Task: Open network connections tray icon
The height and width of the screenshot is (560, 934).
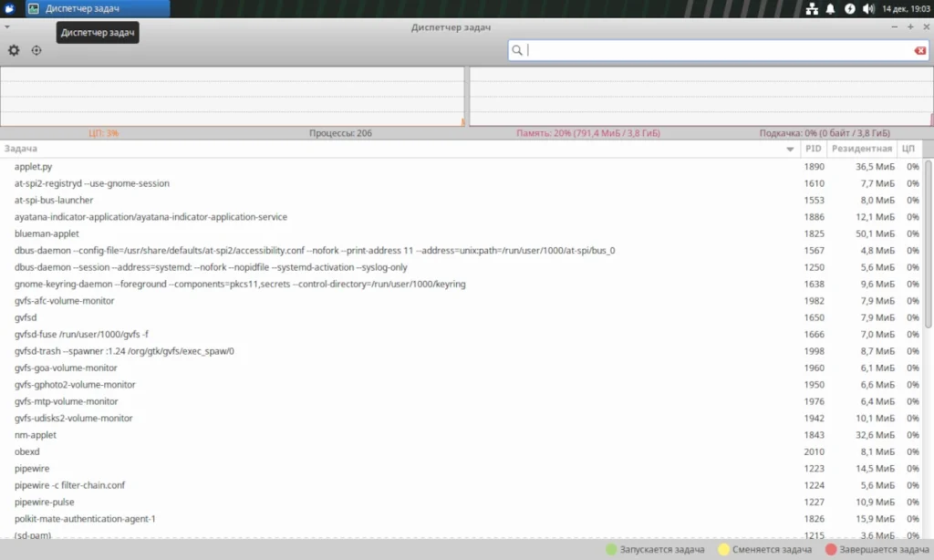Action: (x=812, y=8)
